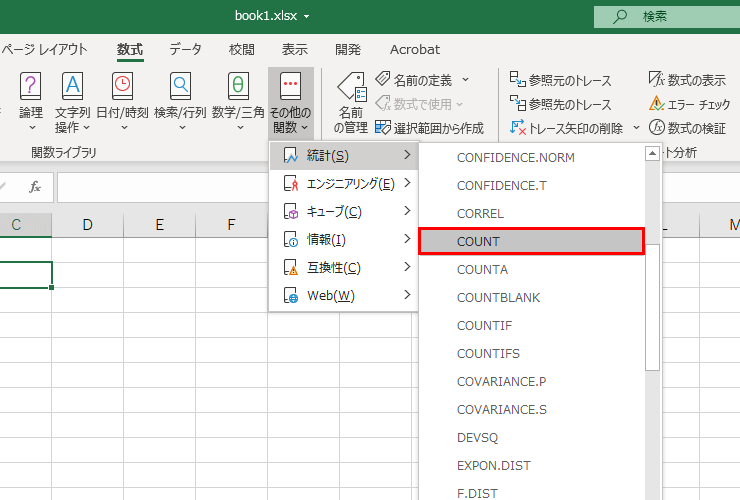
Task: Open the 日付/時刻 date and time functions
Action: [x=122, y=101]
